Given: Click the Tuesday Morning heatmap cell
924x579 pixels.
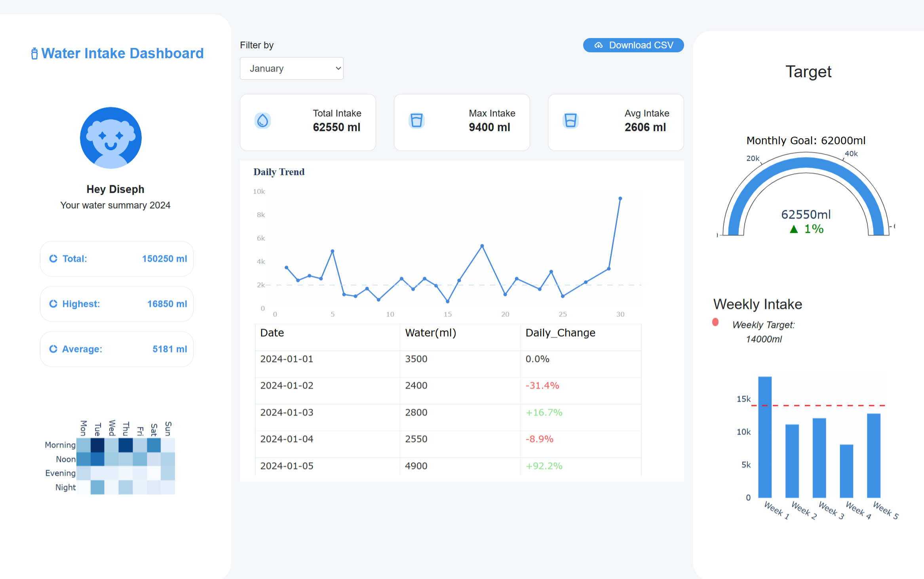Looking at the screenshot, I should click(97, 445).
